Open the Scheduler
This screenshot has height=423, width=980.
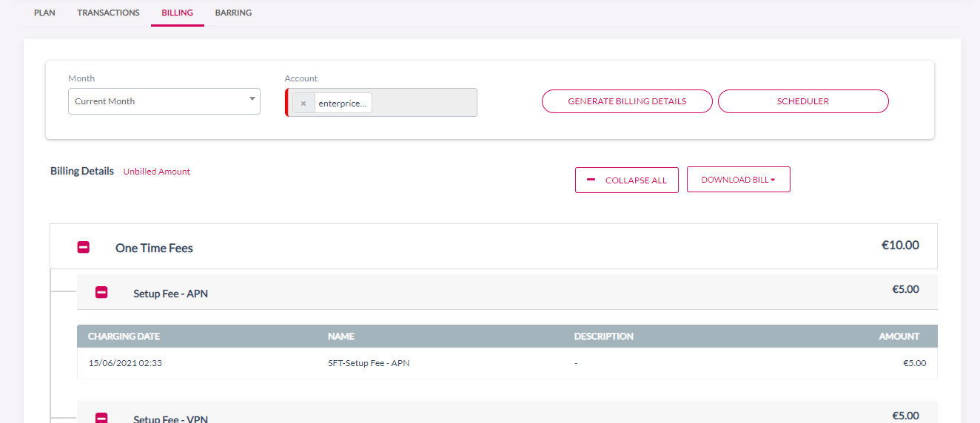point(802,101)
